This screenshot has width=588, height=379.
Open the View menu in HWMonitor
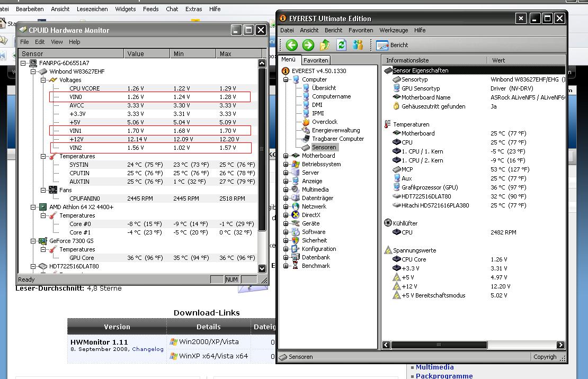[x=57, y=42]
